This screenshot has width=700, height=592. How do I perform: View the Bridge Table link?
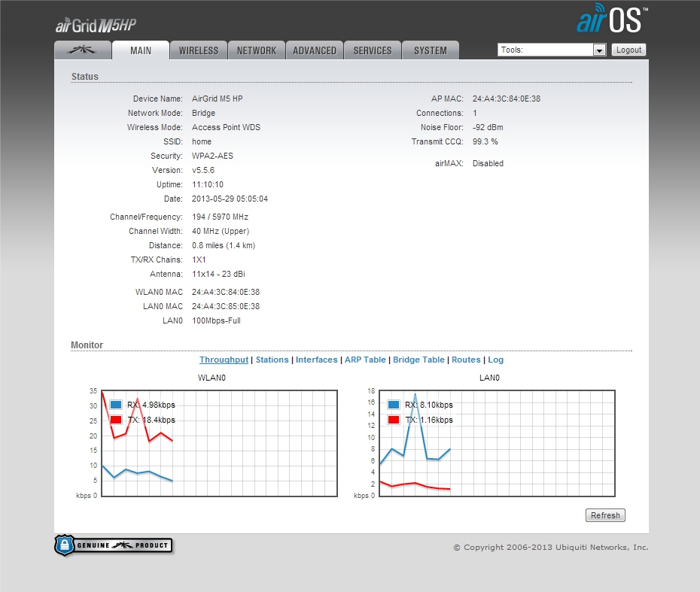coord(418,360)
